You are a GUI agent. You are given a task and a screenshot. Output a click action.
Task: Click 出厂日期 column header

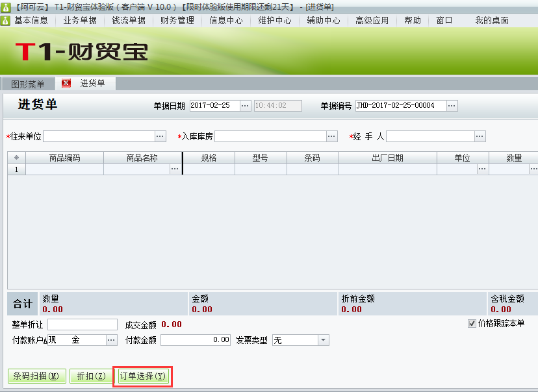(388, 158)
